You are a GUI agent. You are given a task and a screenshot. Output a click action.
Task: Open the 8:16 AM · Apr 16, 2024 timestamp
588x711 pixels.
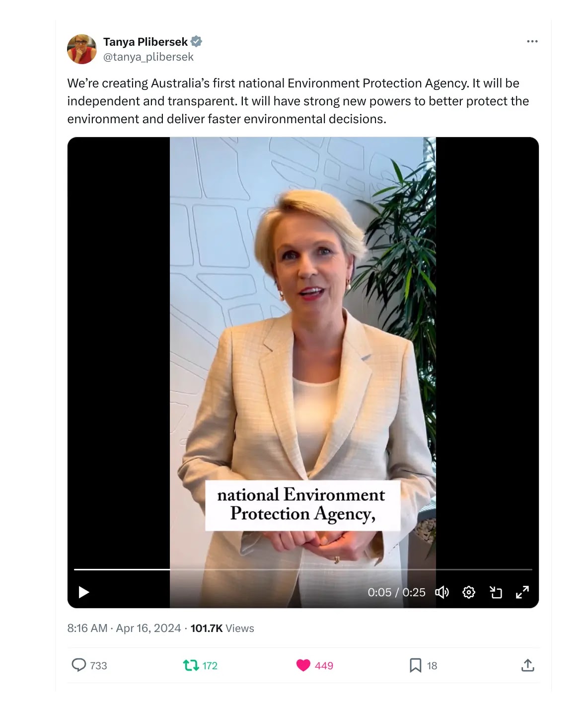pyautogui.click(x=124, y=628)
